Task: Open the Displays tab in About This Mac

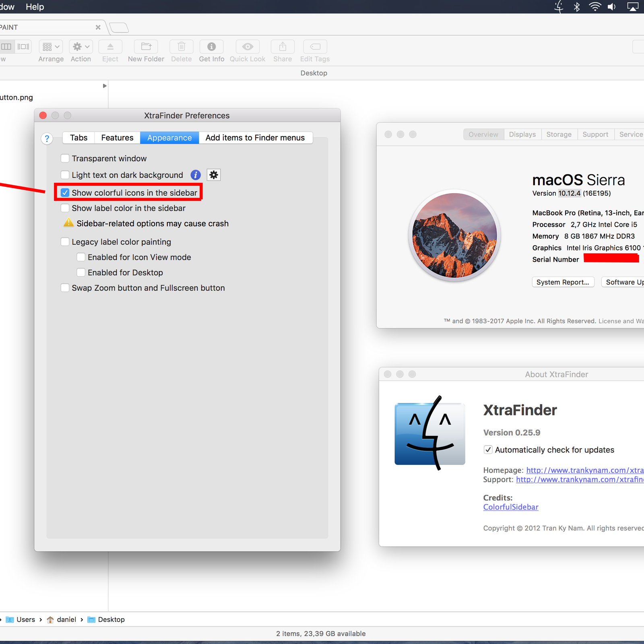Action: click(x=522, y=134)
